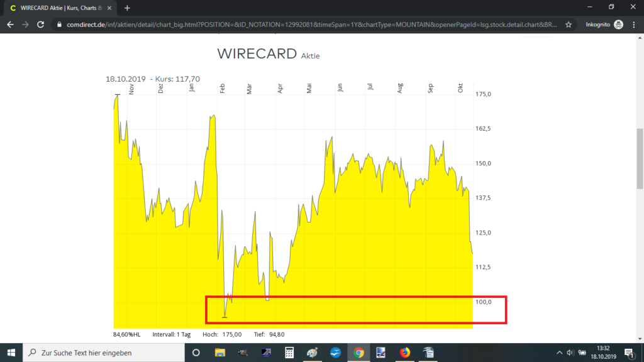The image size is (644, 362).
Task: Edit the comdirect.de address bar URL
Action: (311, 25)
